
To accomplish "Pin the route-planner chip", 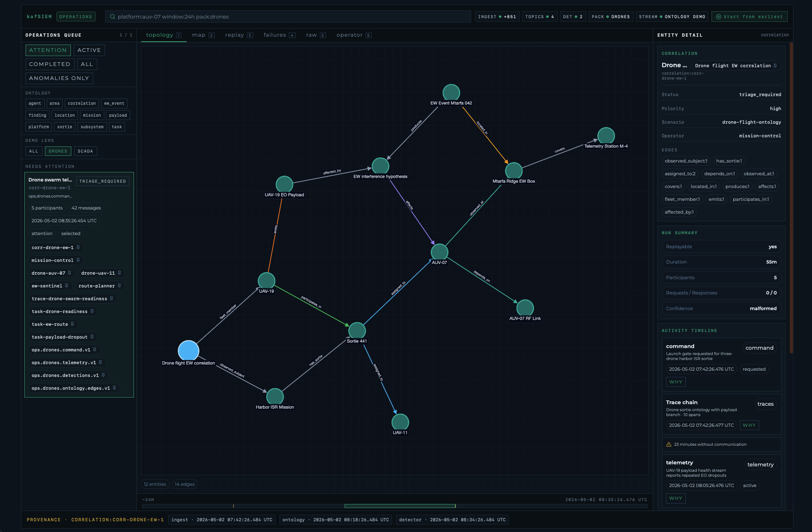I will [120, 286].
